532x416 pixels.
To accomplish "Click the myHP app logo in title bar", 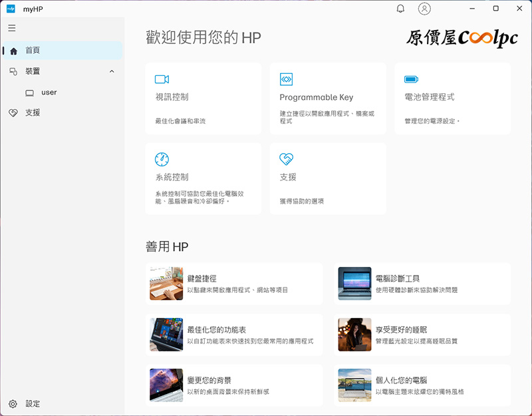I will pyautogui.click(x=11, y=9).
